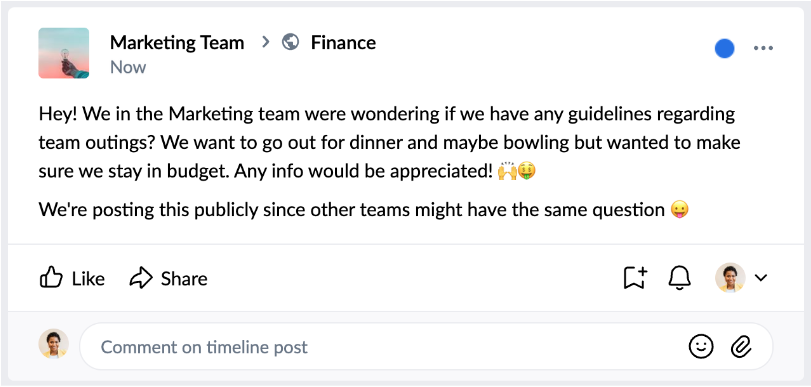Click the Marketing Team lightbulb profile picture
Viewport: 811px width, 387px height.
(64, 53)
